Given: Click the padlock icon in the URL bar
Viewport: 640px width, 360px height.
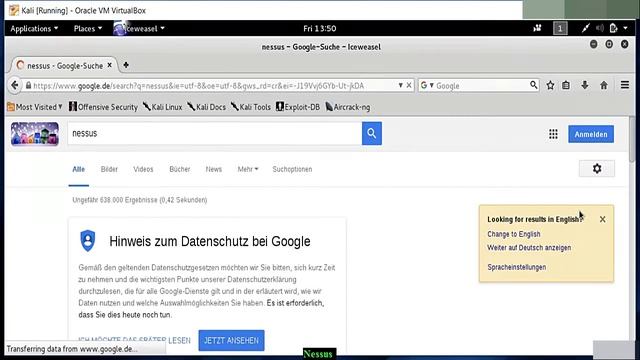Looking at the screenshot, I should (28, 85).
